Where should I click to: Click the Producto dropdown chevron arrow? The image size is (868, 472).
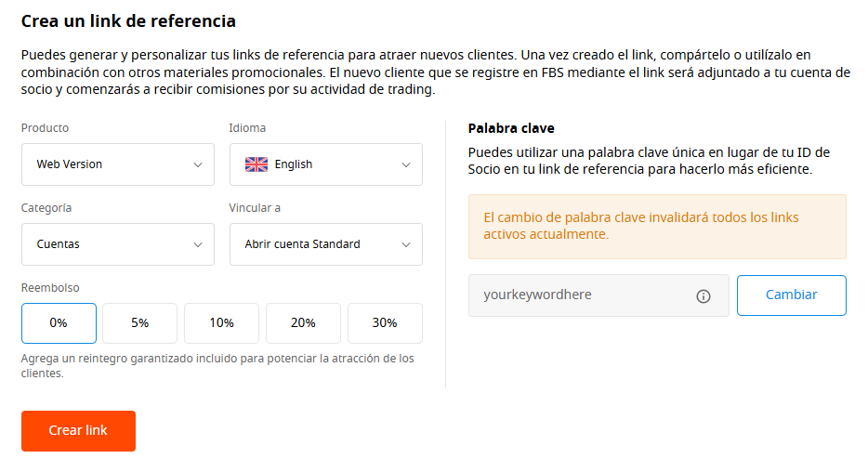(198, 164)
